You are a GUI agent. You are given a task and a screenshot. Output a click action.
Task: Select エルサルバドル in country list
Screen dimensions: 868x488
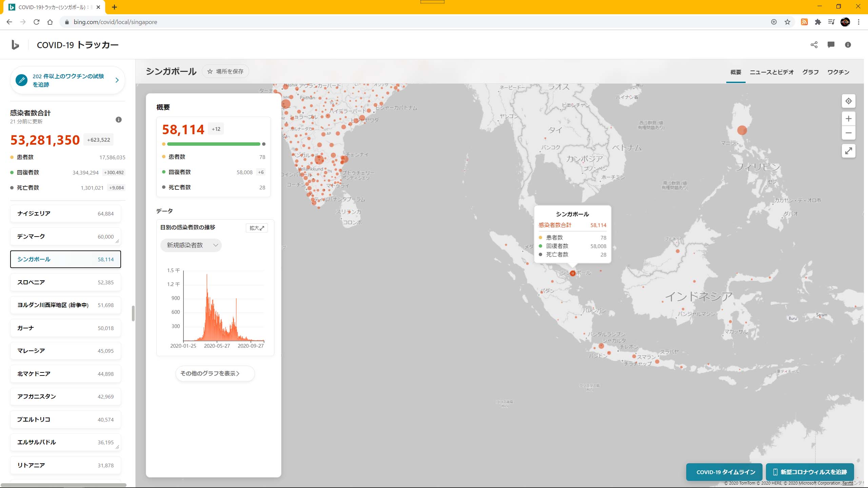(x=65, y=442)
